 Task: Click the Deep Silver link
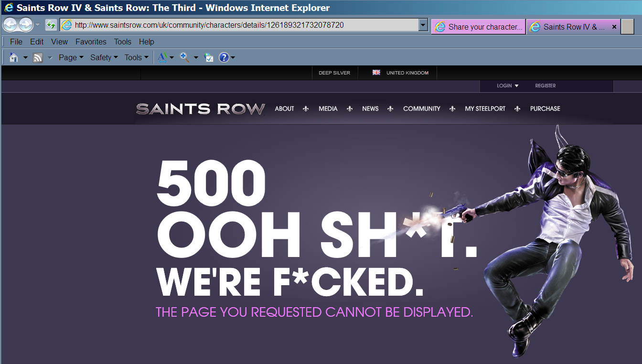[334, 73]
